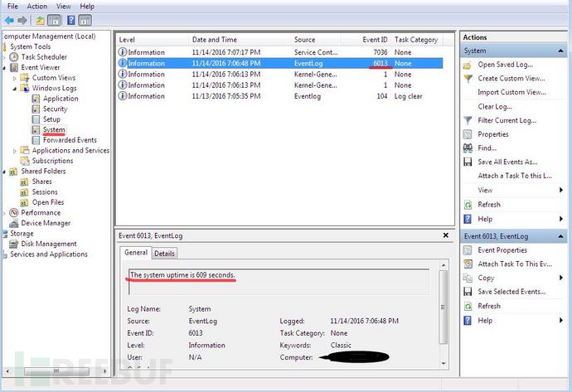Viewport: 572px width, 392px height.
Task: Click the Open Saved Log folder icon
Action: pyautogui.click(x=468, y=65)
